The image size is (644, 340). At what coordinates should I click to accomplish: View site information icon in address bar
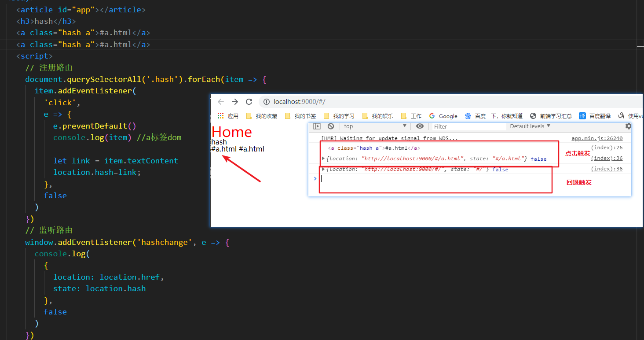267,102
